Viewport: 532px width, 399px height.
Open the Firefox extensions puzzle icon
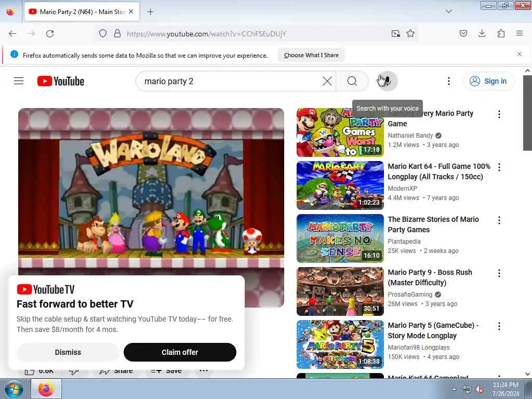pos(501,33)
